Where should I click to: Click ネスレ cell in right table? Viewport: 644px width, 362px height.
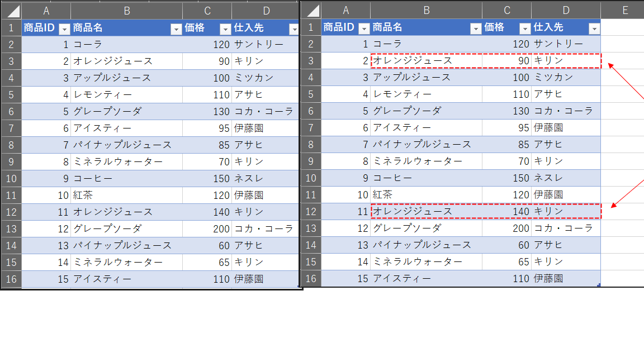[x=566, y=178]
